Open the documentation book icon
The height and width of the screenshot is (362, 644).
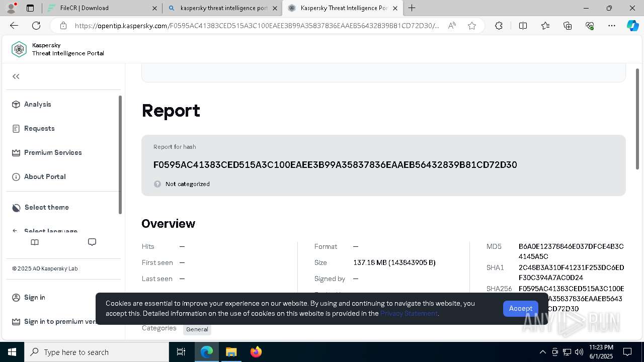[x=35, y=242]
